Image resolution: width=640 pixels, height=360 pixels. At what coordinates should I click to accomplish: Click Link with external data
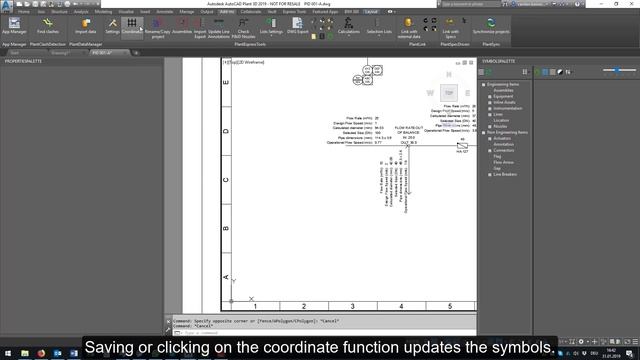click(409, 28)
